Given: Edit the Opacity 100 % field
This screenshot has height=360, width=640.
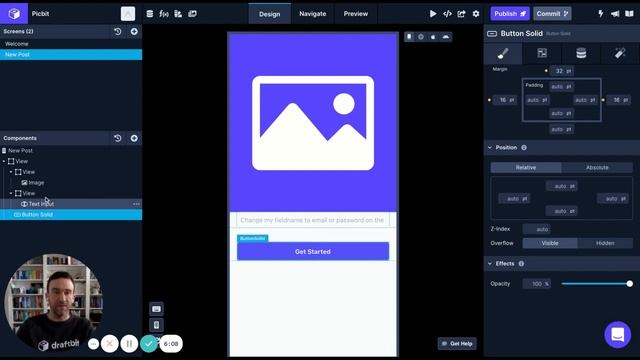Looking at the screenshot, I should (537, 284).
